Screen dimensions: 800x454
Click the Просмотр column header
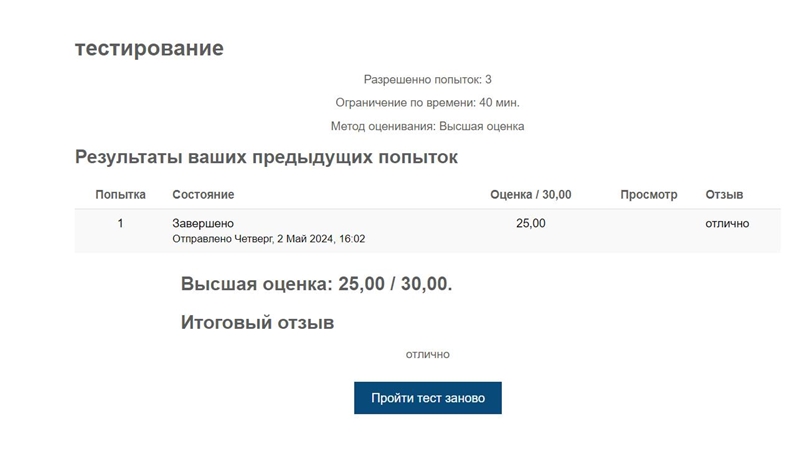(648, 194)
